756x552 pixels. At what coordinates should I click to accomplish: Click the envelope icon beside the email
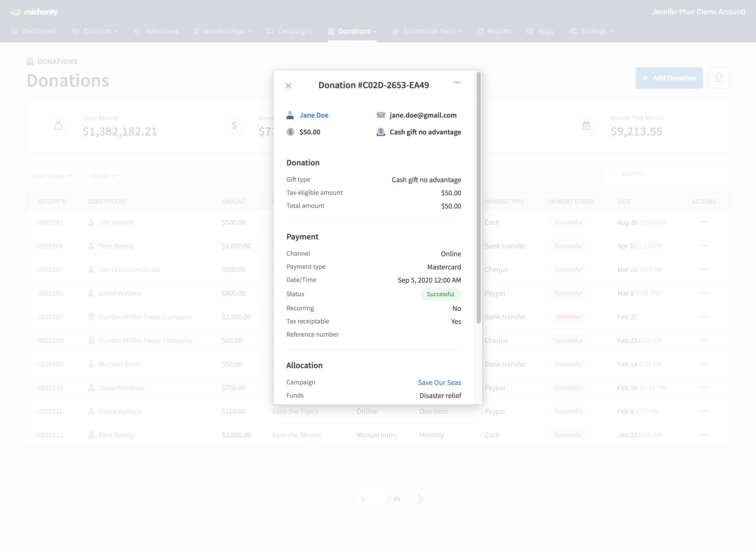(x=381, y=115)
